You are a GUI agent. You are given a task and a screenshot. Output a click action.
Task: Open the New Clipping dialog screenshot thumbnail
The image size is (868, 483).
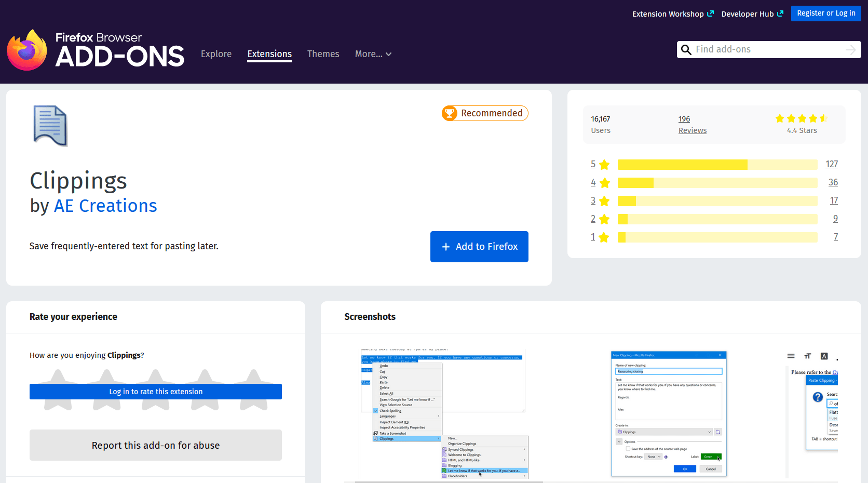(x=668, y=413)
